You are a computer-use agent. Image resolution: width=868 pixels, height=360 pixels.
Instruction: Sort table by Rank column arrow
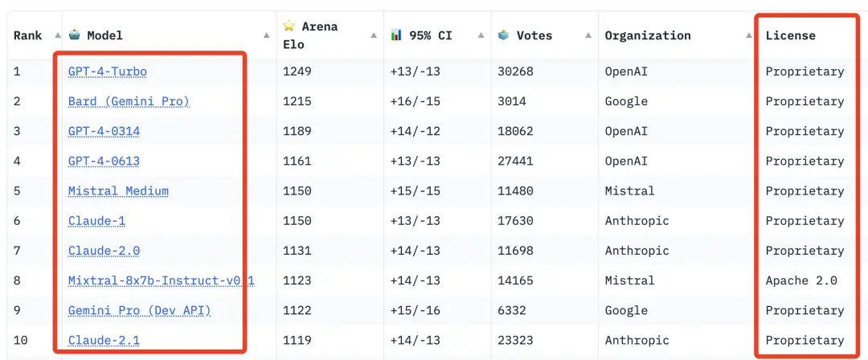[58, 35]
